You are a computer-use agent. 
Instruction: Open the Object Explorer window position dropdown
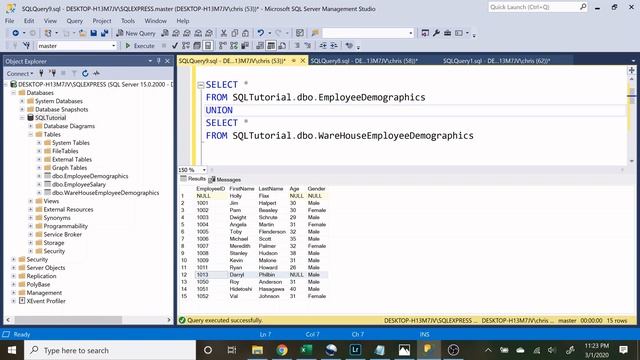(x=150, y=61)
